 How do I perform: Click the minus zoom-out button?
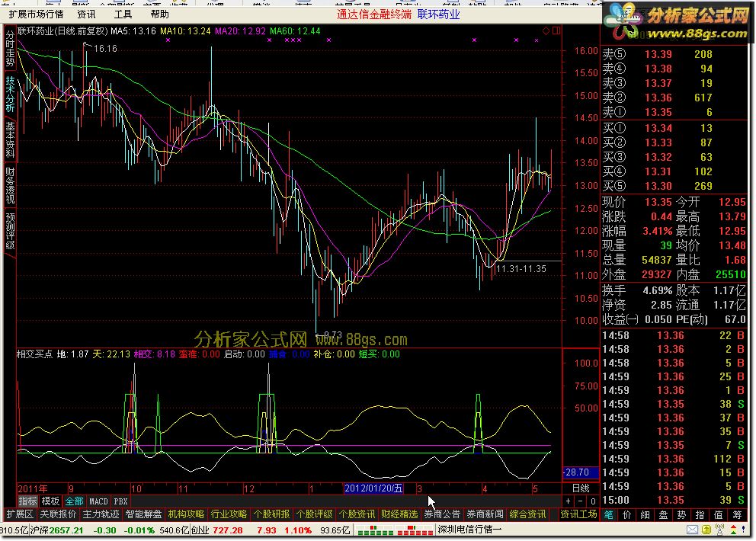pos(581,501)
